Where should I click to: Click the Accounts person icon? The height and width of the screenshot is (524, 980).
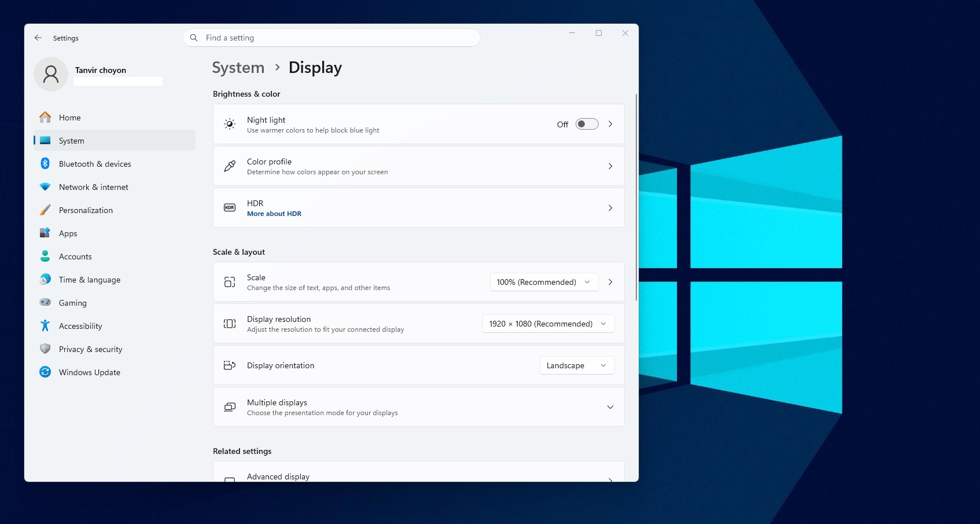point(45,256)
